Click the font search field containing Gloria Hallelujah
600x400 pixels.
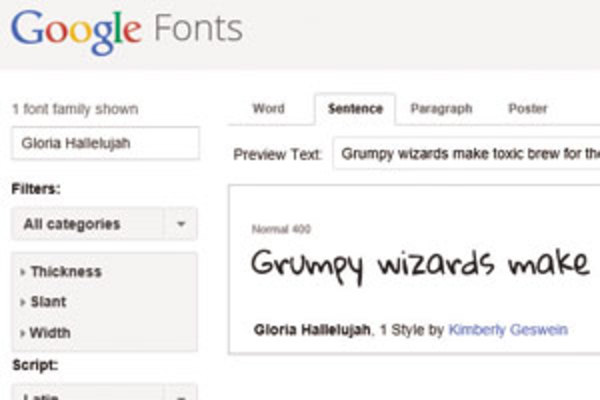pos(105,143)
